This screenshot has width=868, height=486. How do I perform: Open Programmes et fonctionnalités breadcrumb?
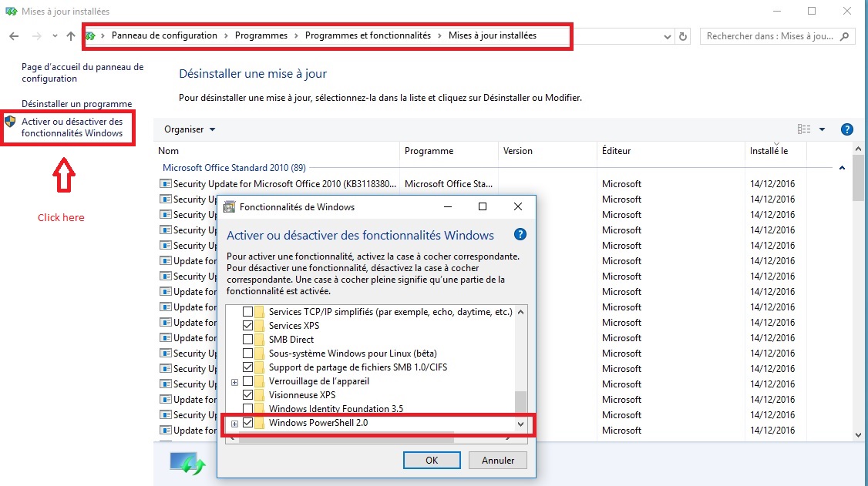coord(368,35)
